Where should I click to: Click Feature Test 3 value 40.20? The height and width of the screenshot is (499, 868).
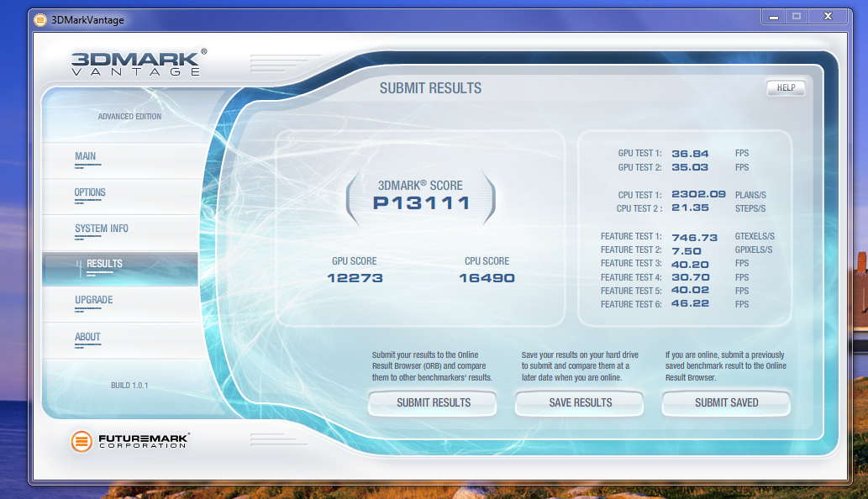690,265
